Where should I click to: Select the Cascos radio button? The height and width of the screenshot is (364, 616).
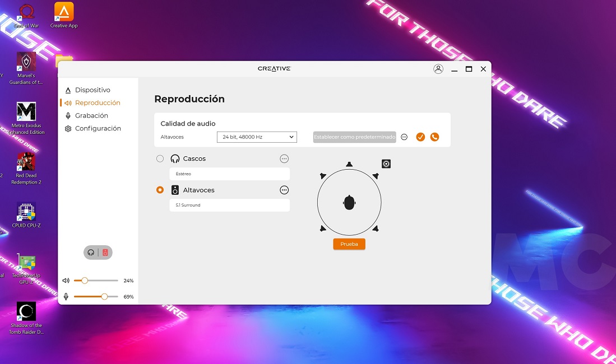(x=160, y=158)
